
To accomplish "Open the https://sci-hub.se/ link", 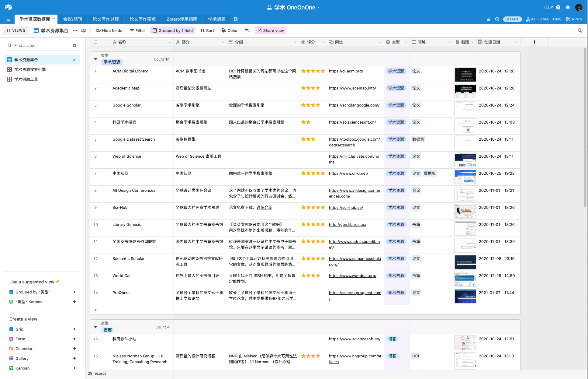I will coord(346,207).
